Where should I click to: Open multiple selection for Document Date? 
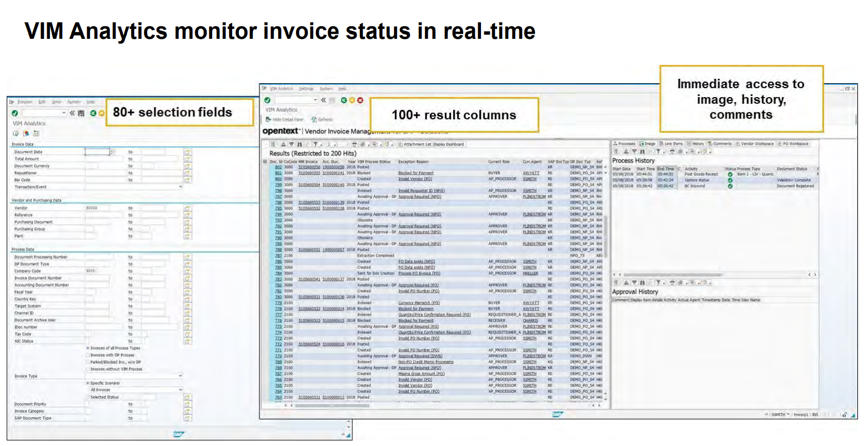[187, 151]
